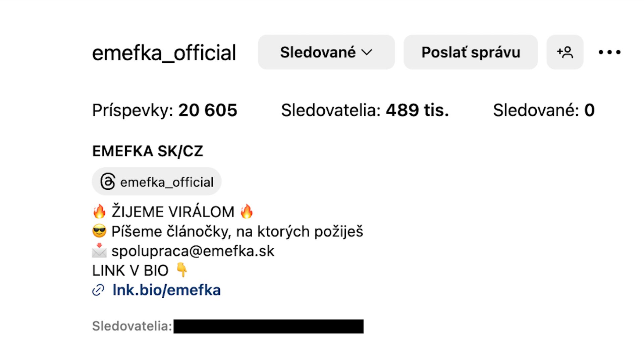Viewport: 644px width, 362px height.
Task: Click the pointing-down hand emoji
Action: pos(182,270)
